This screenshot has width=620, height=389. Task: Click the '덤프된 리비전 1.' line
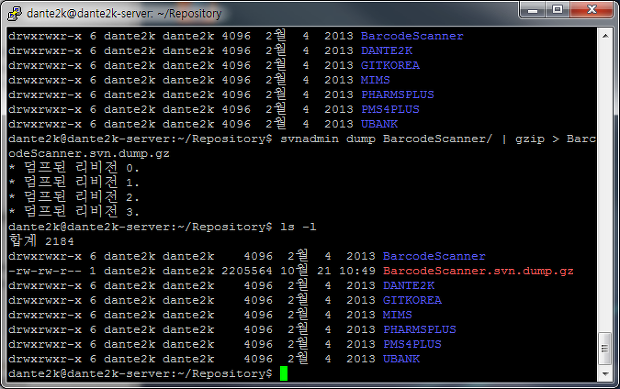point(74,182)
